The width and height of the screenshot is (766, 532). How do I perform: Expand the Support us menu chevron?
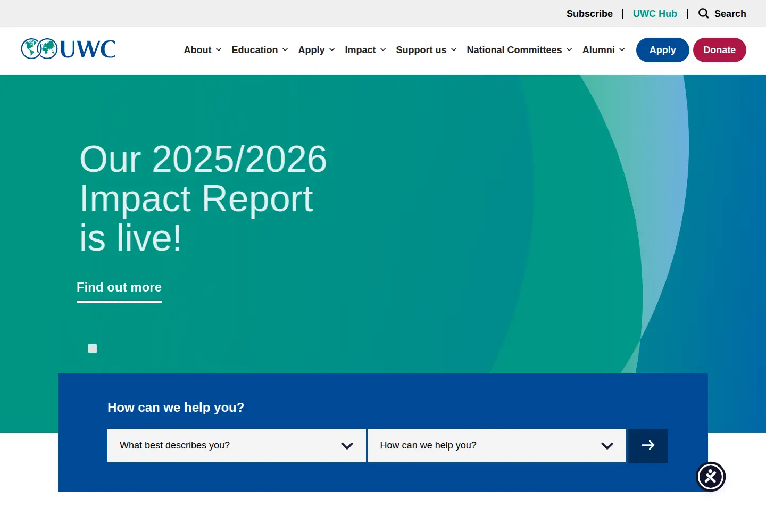(x=454, y=50)
